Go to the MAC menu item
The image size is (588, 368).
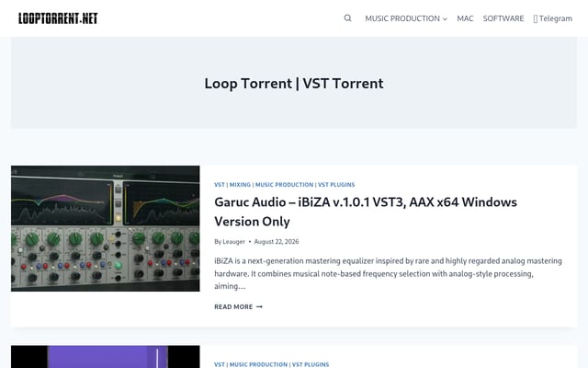(x=465, y=18)
